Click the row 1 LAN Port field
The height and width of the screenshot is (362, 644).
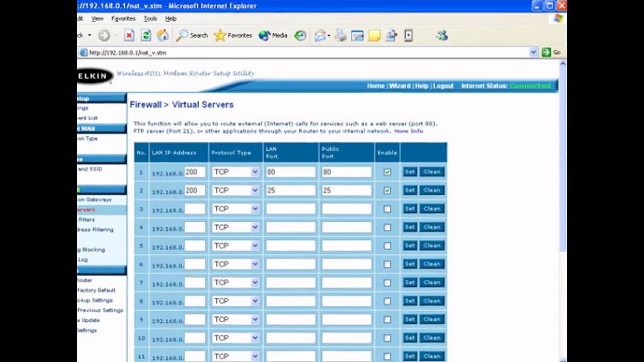[x=291, y=172]
